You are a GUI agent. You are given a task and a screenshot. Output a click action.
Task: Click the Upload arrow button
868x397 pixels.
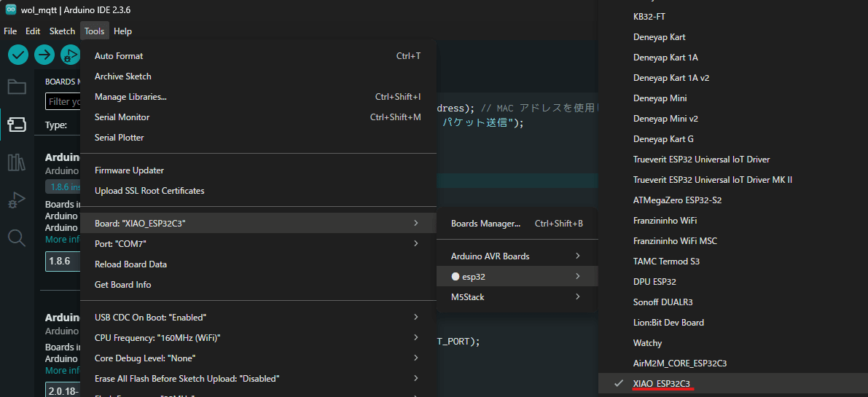click(x=44, y=54)
